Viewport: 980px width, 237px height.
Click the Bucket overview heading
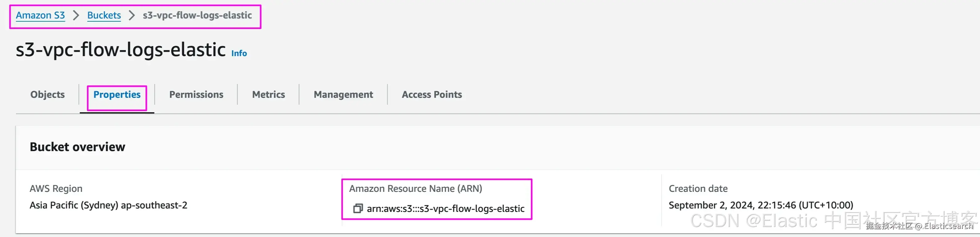tap(77, 147)
